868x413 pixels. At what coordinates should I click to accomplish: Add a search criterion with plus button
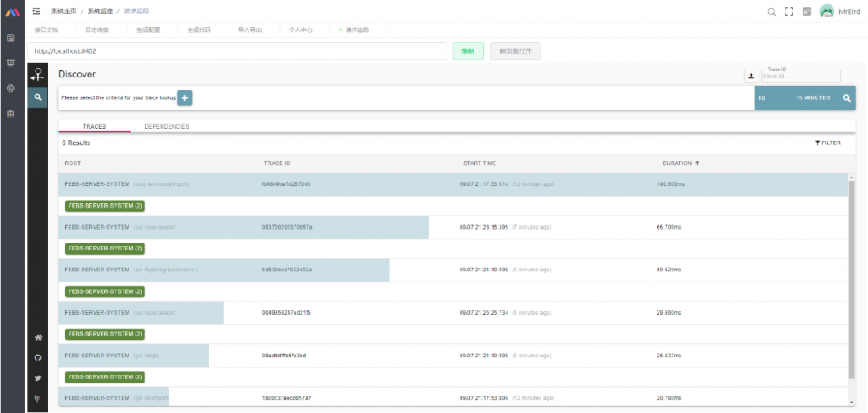(x=185, y=98)
